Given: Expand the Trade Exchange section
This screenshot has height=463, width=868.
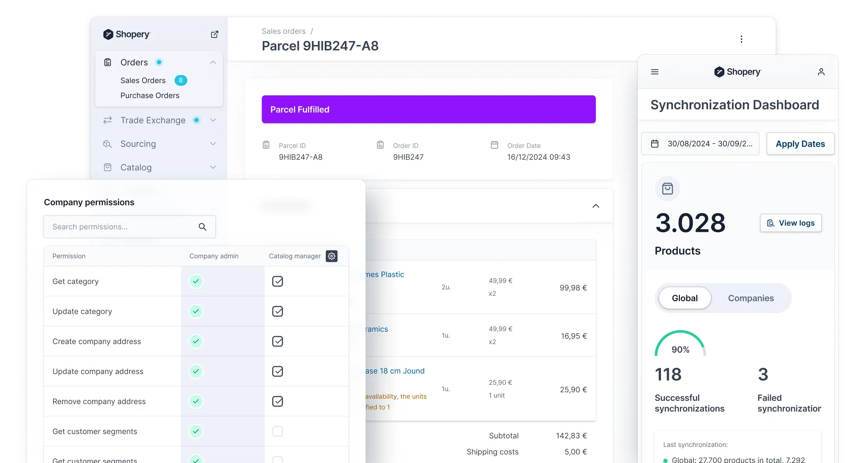Looking at the screenshot, I should [213, 120].
